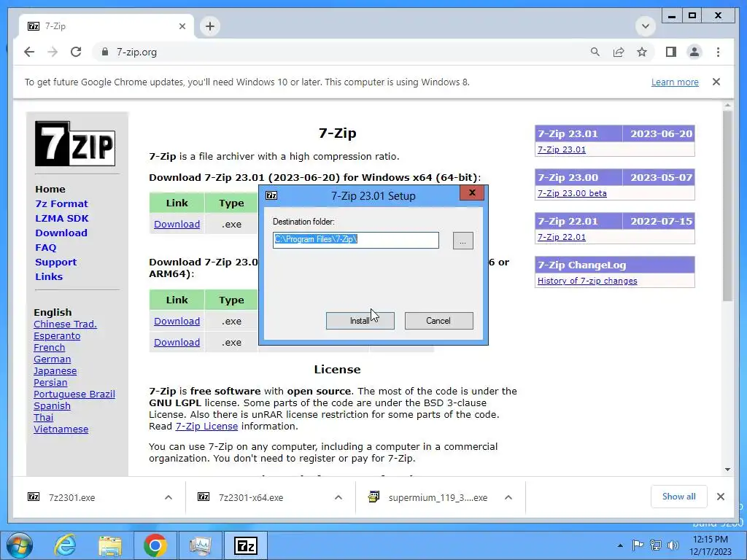Open the 7-Zip License link
This screenshot has height=560, width=747.
(x=206, y=426)
